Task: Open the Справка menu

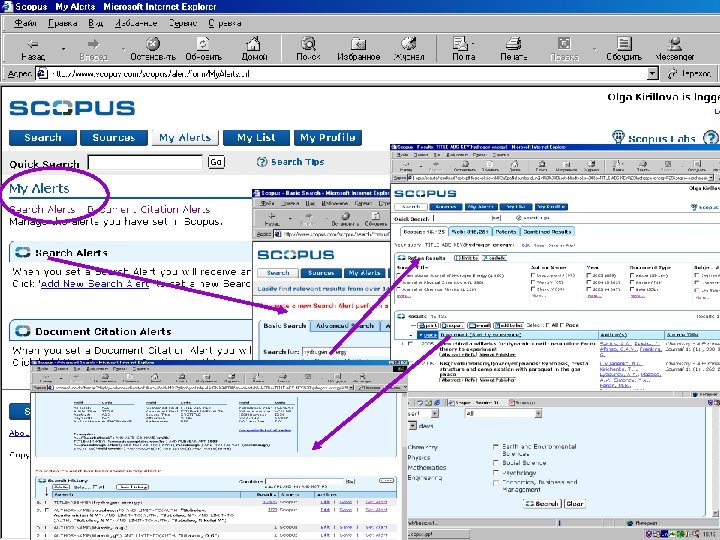Action: 225,23
